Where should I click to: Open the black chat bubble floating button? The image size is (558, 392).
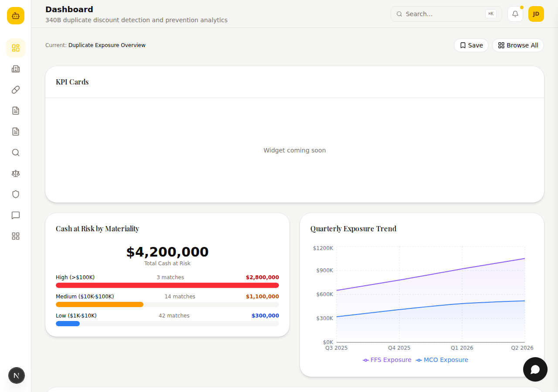tap(535, 369)
